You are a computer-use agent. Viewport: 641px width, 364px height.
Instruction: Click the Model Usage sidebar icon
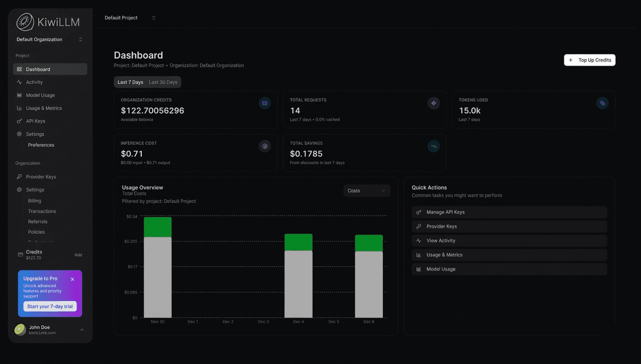tap(19, 95)
